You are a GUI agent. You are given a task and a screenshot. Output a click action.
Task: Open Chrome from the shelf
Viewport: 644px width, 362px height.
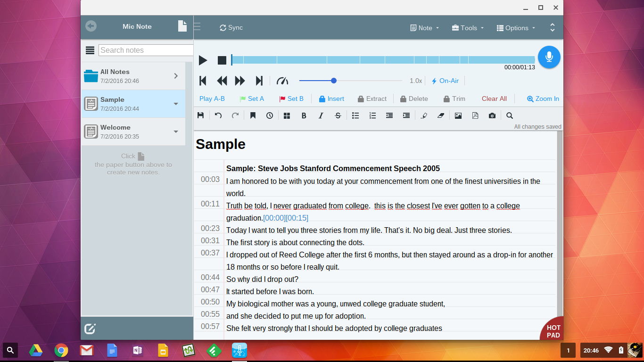tap(61, 350)
